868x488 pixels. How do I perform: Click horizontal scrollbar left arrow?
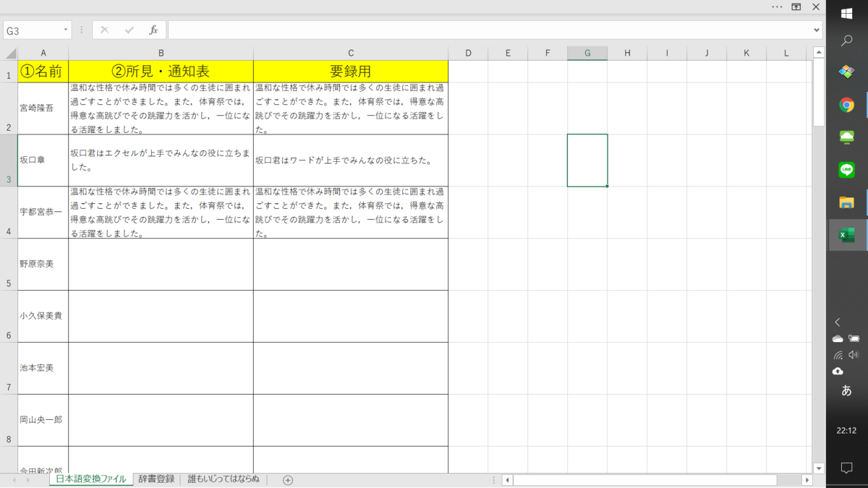(x=507, y=480)
